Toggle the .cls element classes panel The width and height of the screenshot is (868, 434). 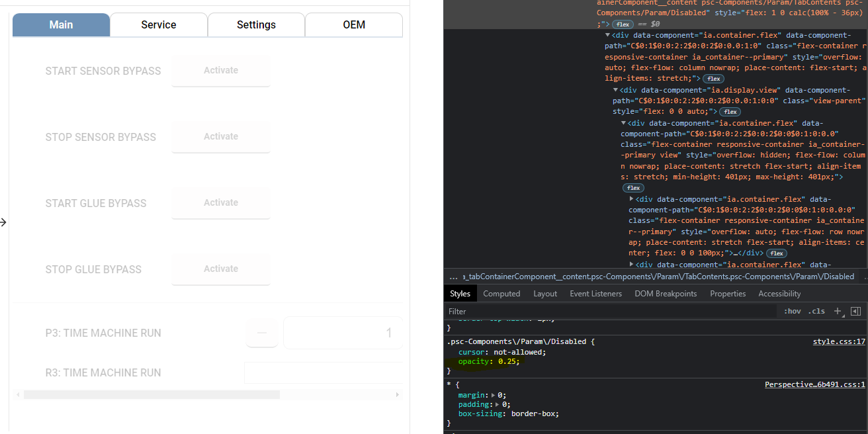coord(817,311)
